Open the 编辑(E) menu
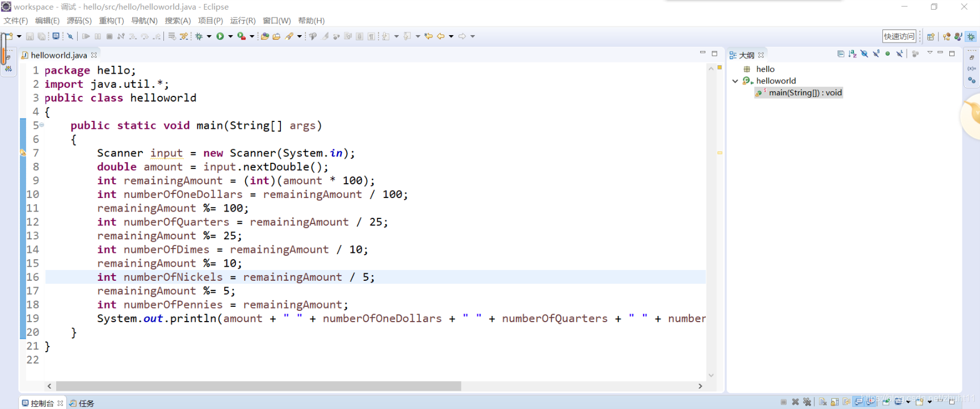The image size is (980, 409). tap(47, 20)
